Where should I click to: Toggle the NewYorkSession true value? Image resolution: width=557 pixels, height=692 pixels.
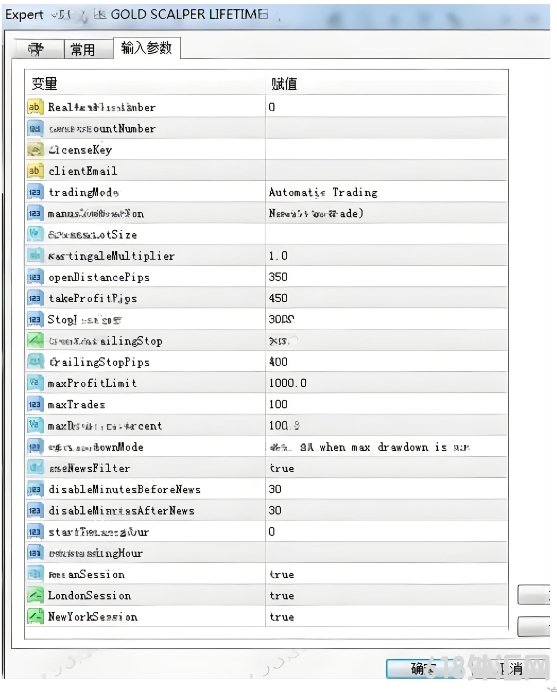[x=386, y=617]
